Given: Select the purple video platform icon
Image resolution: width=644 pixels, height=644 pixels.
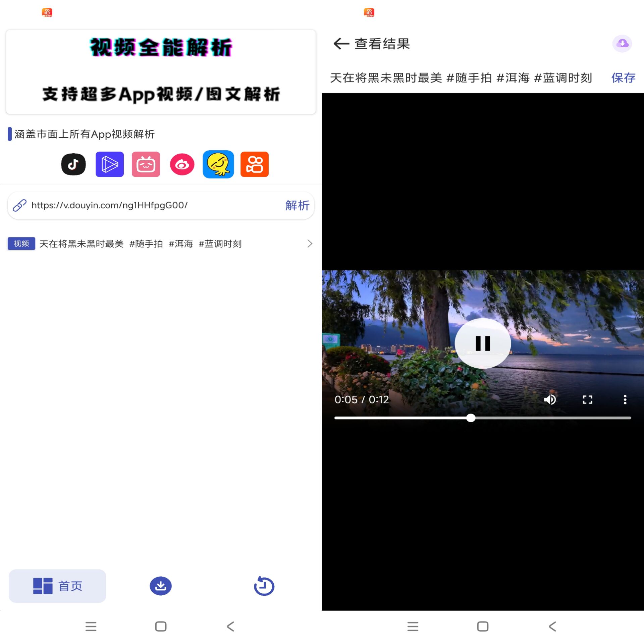Looking at the screenshot, I should (110, 164).
